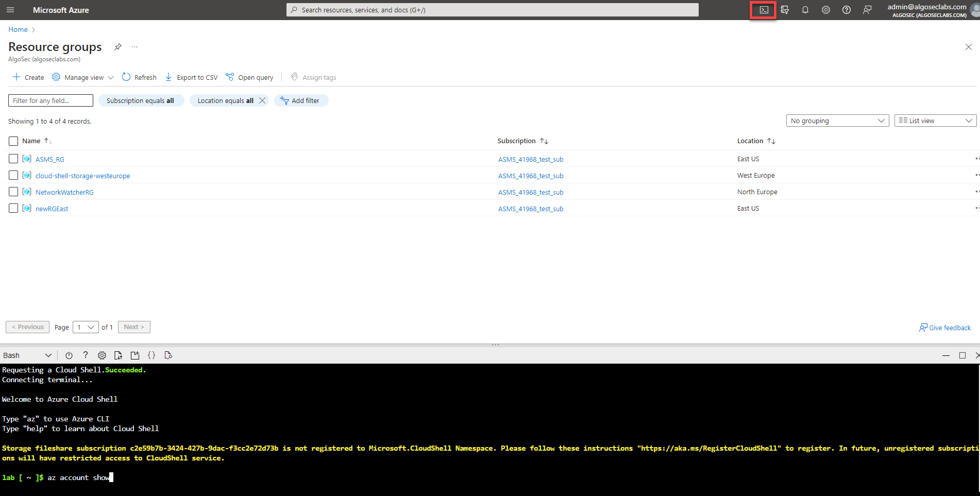980x496 pixels.
Task: Open the Cloud Shell editor braces icon
Action: coord(151,355)
